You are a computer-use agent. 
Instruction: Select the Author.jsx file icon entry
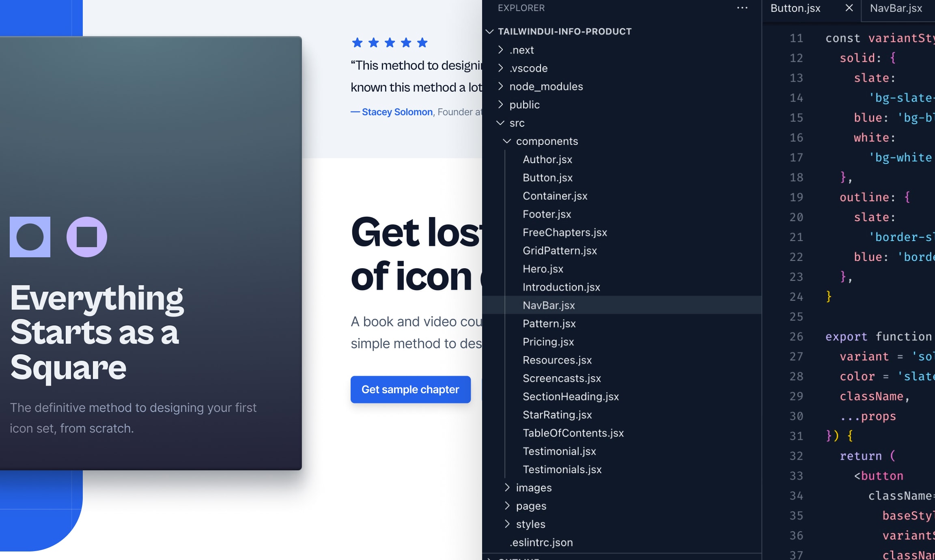pos(547,159)
